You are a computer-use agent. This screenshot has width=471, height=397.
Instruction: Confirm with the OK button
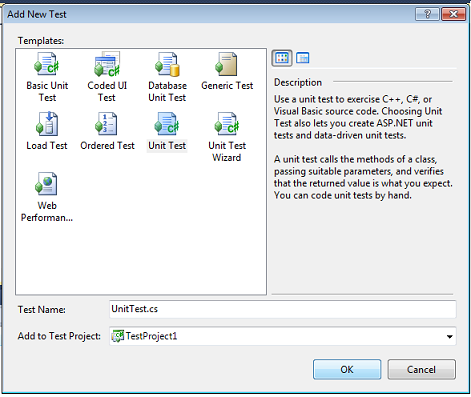click(x=347, y=369)
